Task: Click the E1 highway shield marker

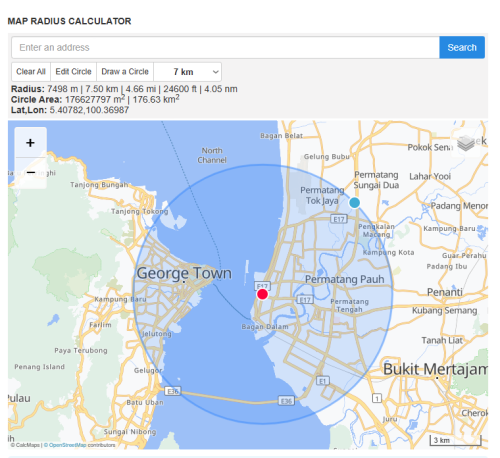Action: click(x=322, y=381)
